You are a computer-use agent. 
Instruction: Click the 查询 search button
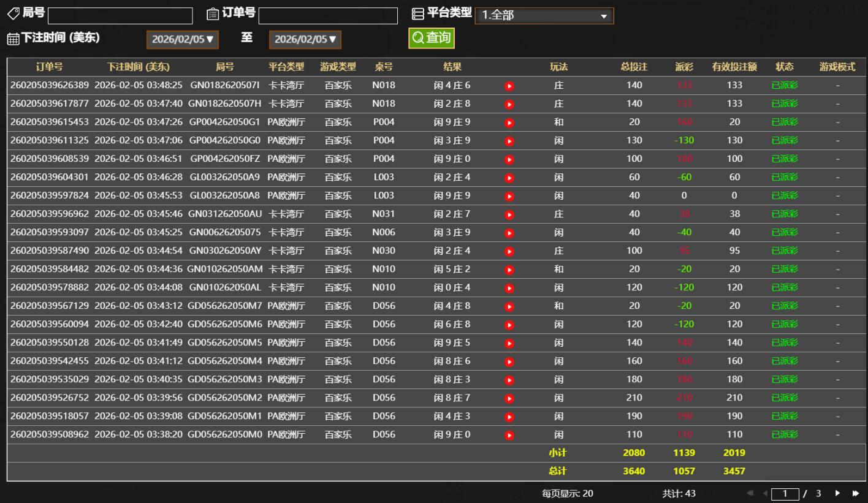432,38
